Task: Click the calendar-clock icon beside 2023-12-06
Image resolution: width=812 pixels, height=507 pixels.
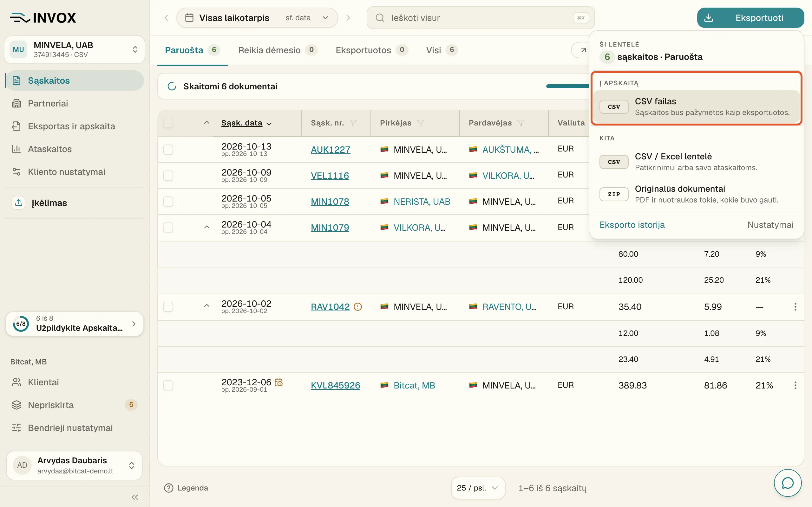Action: (x=278, y=382)
